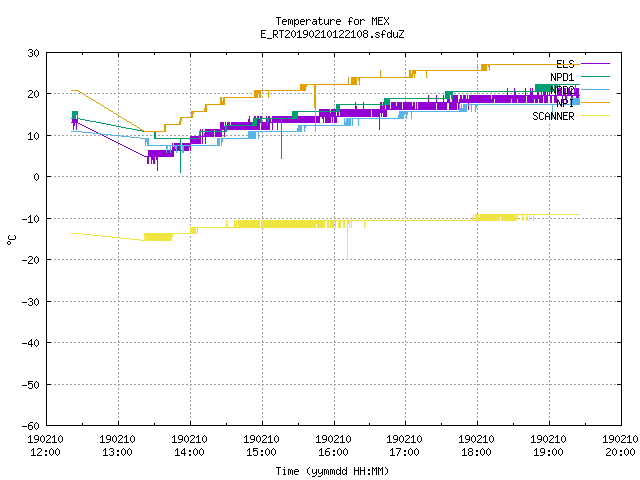Image resolution: width=640 pixels, height=480 pixels.
Task: Click the x-axis time label 20:00
Action: (620, 452)
